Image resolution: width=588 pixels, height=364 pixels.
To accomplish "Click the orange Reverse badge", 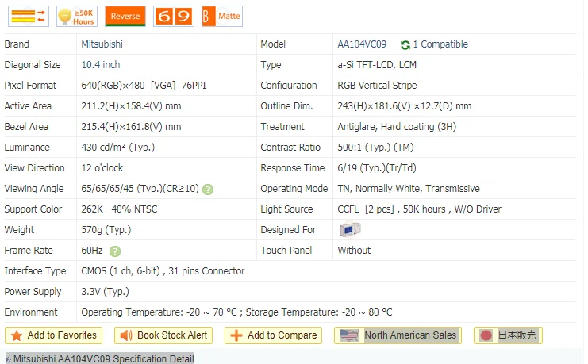I will (125, 16).
